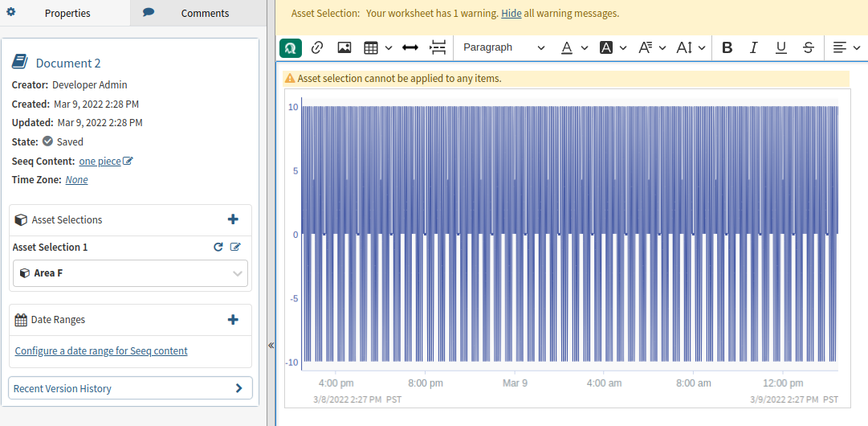The image size is (868, 426).
Task: Toggle italic formatting
Action: coord(753,47)
